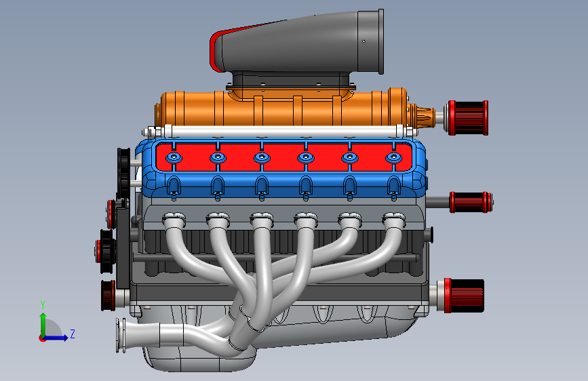Select the exhaust collector outlet flange at lower left
The height and width of the screenshot is (381, 588).
pyautogui.click(x=121, y=336)
